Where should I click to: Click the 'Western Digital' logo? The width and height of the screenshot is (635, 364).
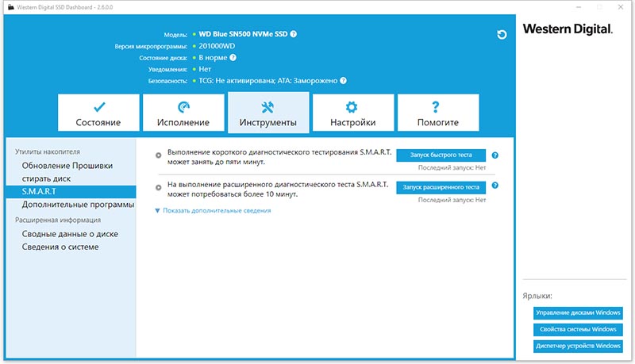tap(568, 29)
